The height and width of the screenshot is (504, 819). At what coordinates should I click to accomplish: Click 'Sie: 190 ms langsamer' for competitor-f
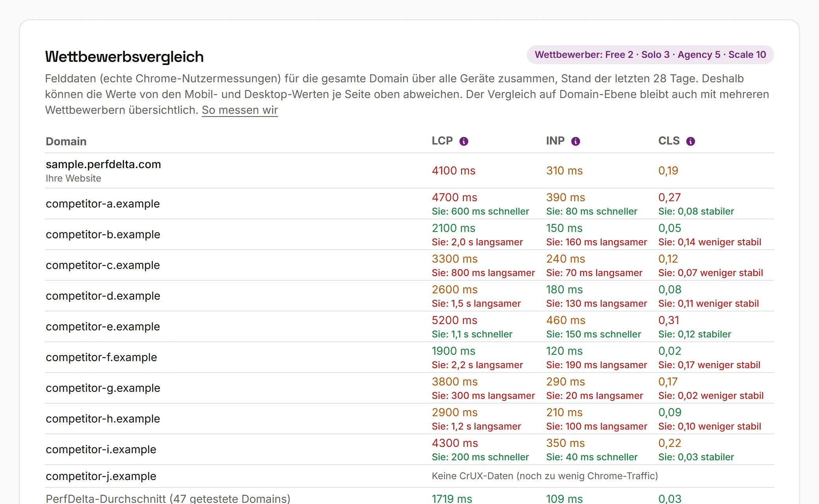(x=597, y=365)
